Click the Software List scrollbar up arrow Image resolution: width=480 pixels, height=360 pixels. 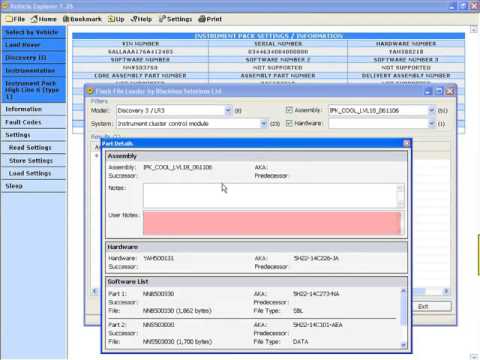403,291
